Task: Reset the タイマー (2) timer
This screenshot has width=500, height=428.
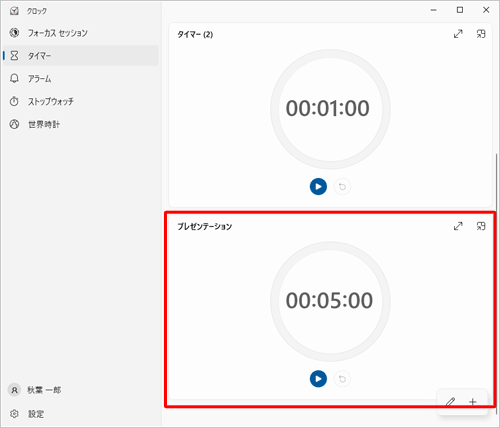Action: (x=342, y=186)
